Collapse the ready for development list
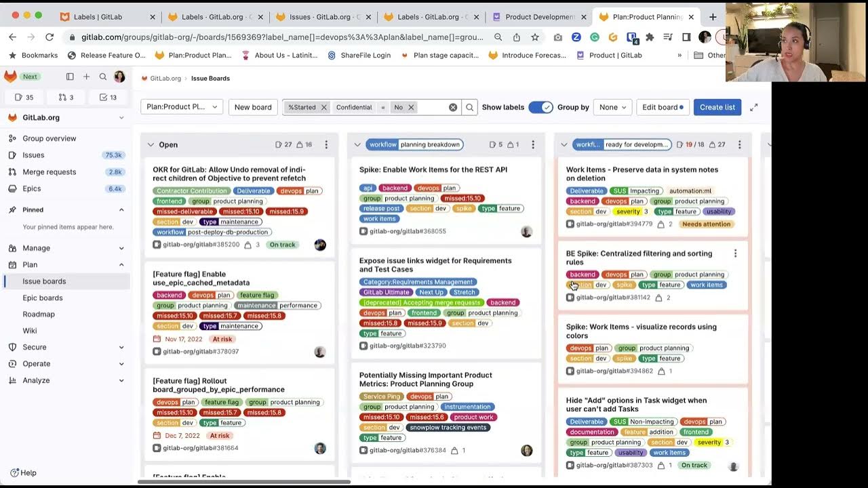The height and width of the screenshot is (488, 868). click(x=564, y=144)
